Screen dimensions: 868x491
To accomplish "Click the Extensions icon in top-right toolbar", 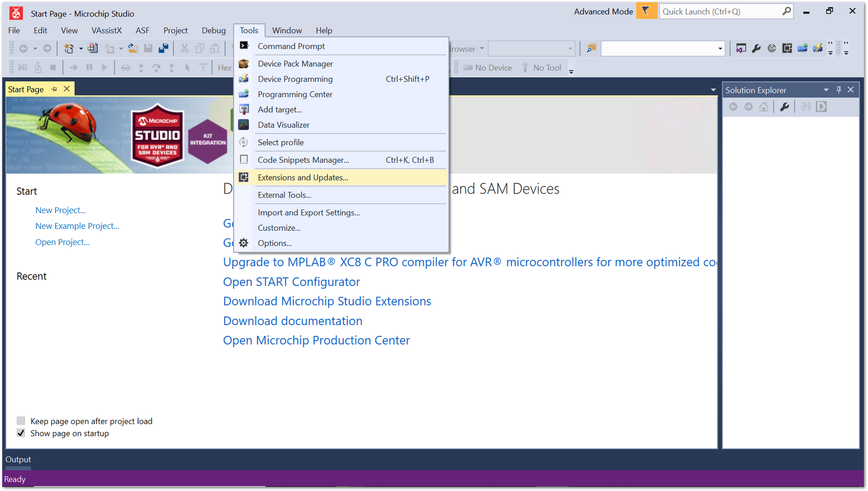I will (787, 48).
